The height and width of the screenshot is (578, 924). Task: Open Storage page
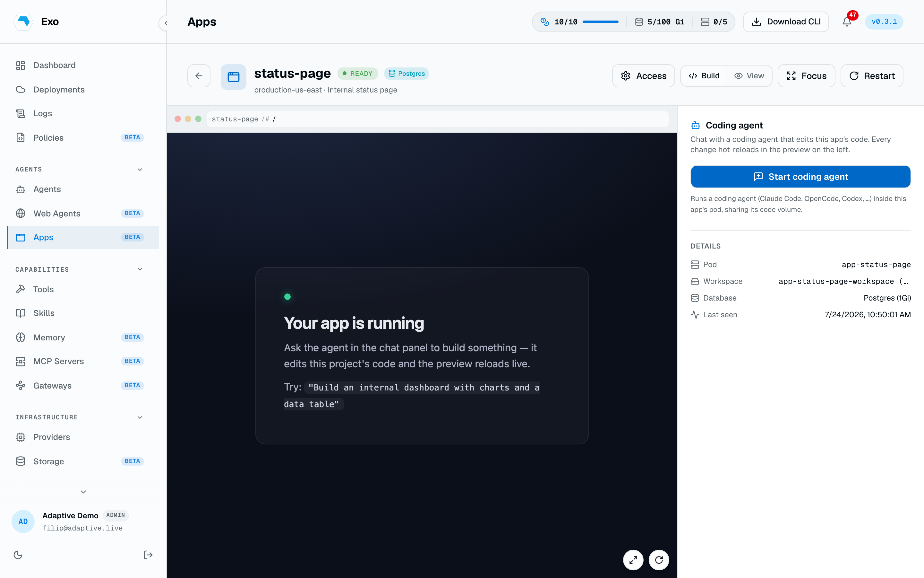click(83, 461)
